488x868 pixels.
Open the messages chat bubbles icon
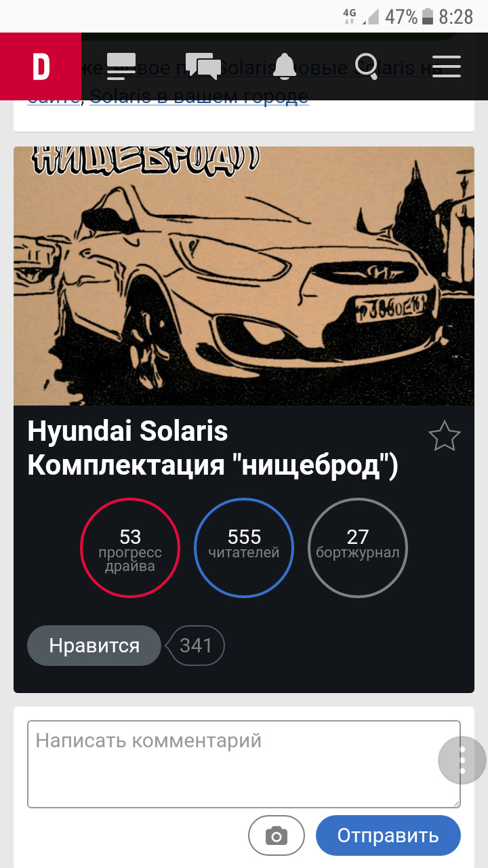(x=203, y=66)
